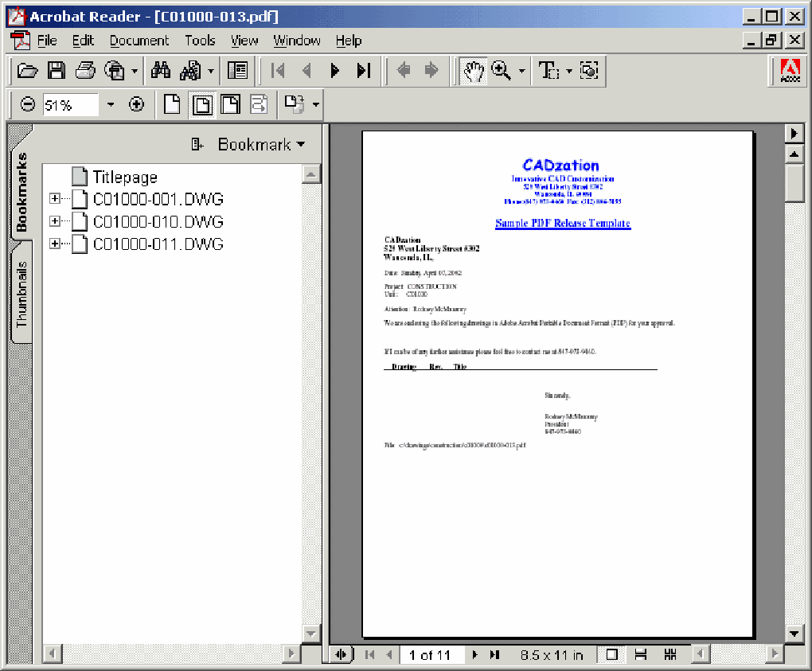Set Fit in Window page view
The height and width of the screenshot is (671, 812).
(202, 104)
